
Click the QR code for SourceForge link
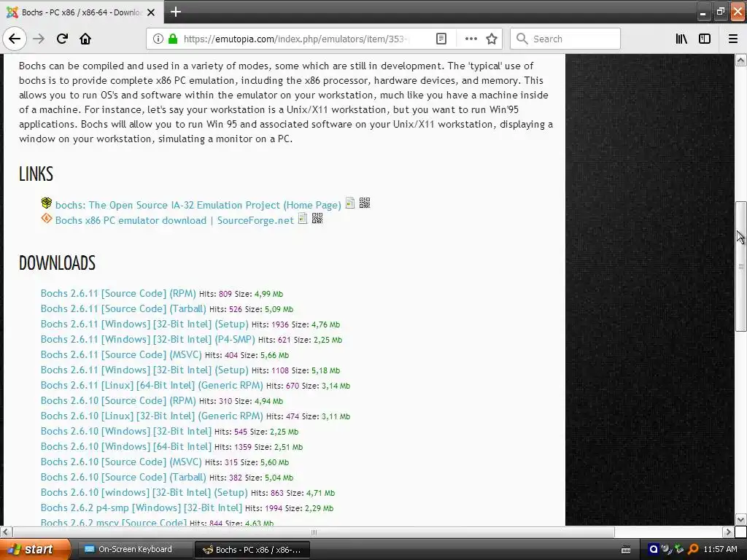click(317, 219)
